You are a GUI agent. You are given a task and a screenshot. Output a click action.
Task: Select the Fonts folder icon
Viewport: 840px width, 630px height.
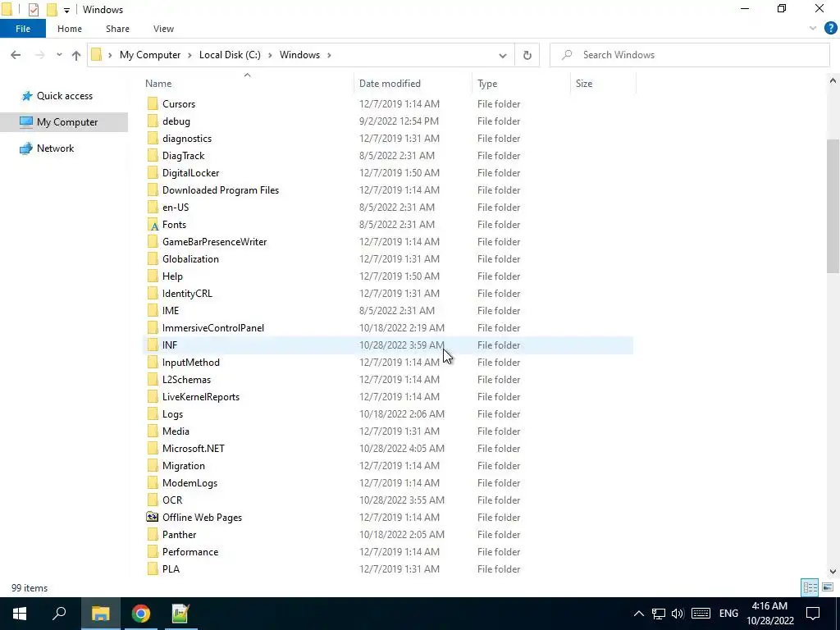[153, 225]
